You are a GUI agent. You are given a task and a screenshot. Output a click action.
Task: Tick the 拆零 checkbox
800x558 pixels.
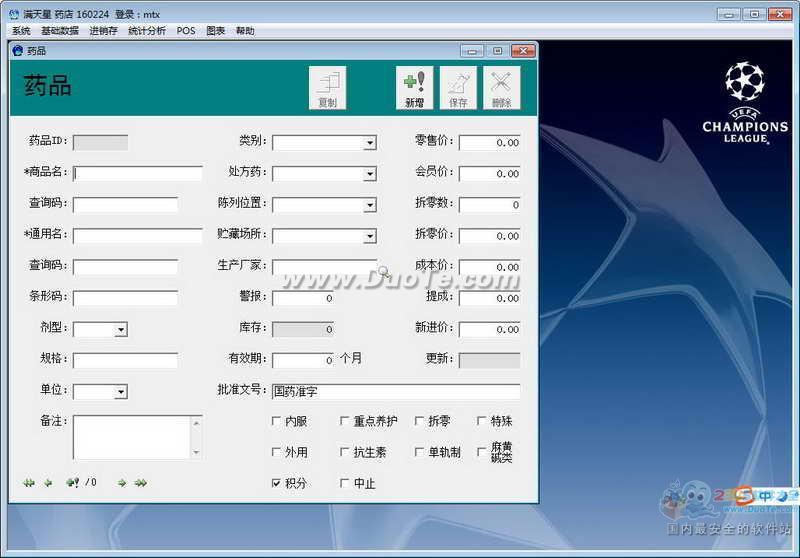tap(419, 421)
